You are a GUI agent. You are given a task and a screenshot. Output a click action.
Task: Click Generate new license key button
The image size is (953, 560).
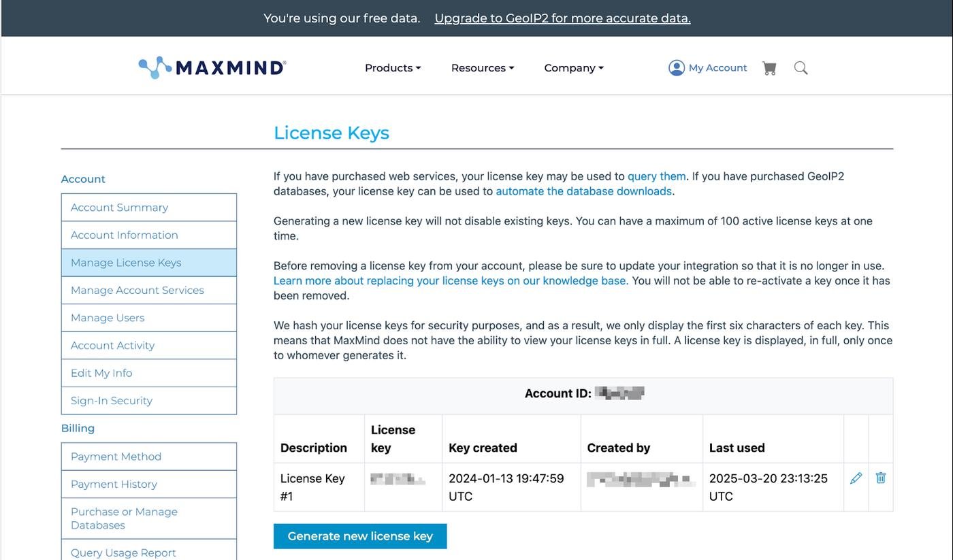[360, 536]
